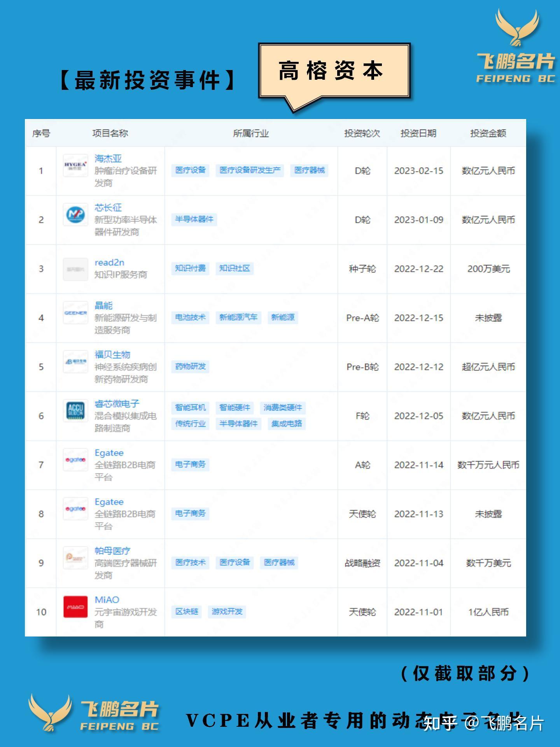Click the 医疗器械 tag in 海杰亚 row
This screenshot has width=560, height=747.
[309, 170]
